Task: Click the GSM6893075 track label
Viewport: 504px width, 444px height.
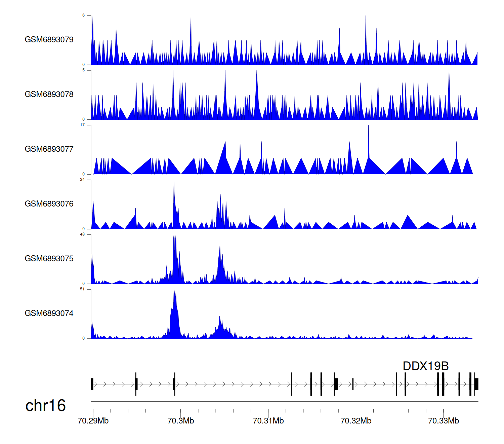Action: pos(49,259)
